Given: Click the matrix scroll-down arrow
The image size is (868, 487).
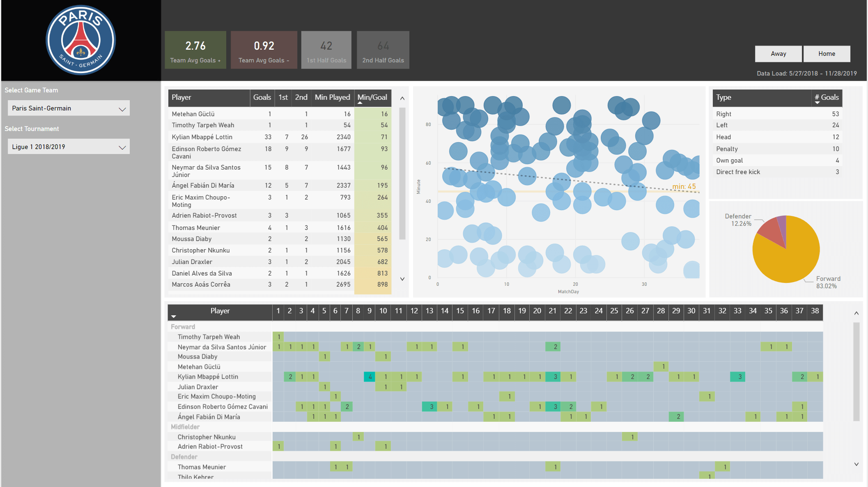Looking at the screenshot, I should click(857, 464).
